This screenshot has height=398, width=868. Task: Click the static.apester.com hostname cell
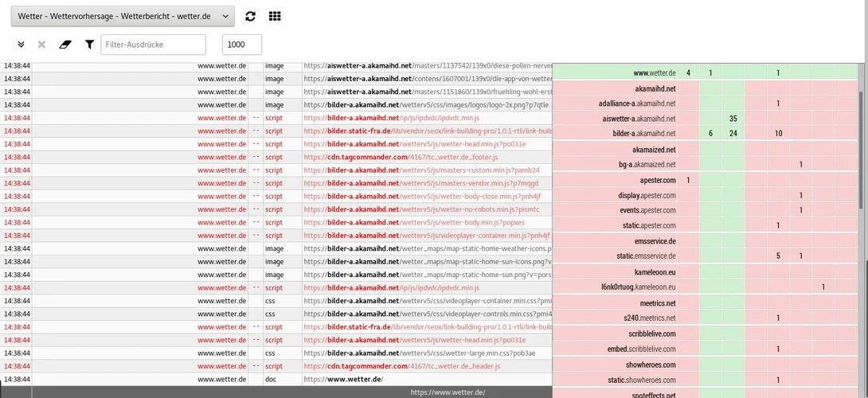[x=615, y=225]
